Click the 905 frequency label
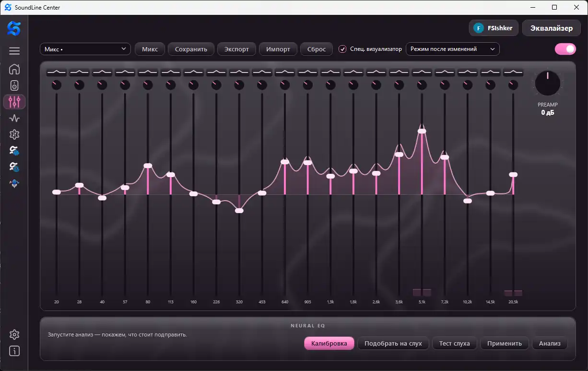The image size is (588, 371). pyautogui.click(x=308, y=302)
